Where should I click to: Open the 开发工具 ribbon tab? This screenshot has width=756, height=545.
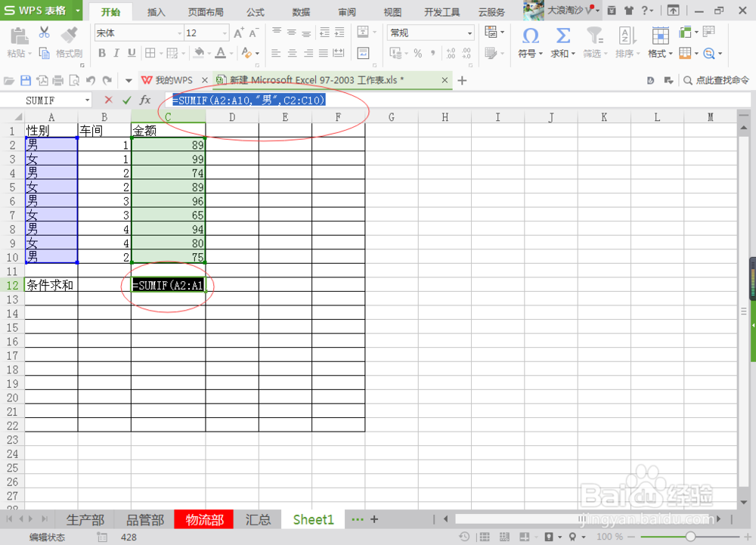(x=442, y=12)
